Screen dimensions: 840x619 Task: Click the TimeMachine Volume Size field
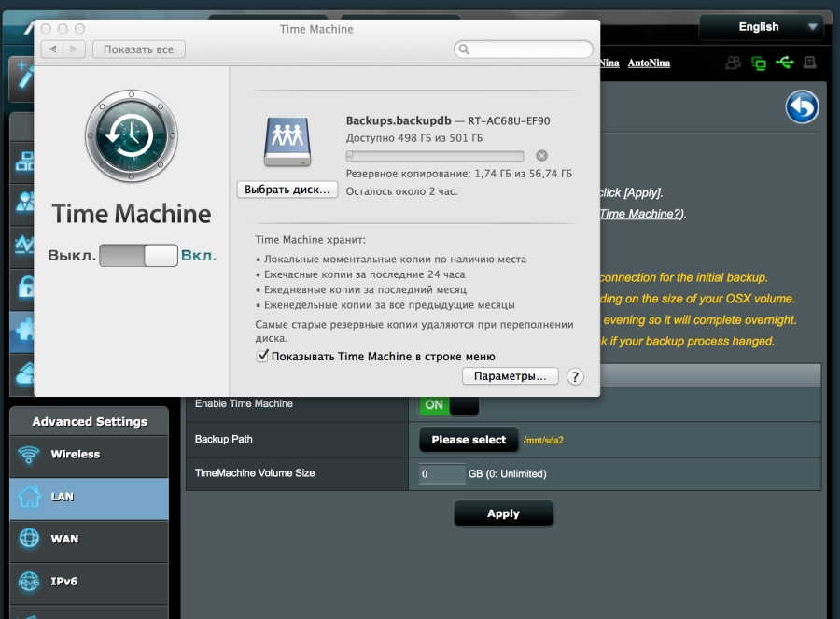point(442,473)
